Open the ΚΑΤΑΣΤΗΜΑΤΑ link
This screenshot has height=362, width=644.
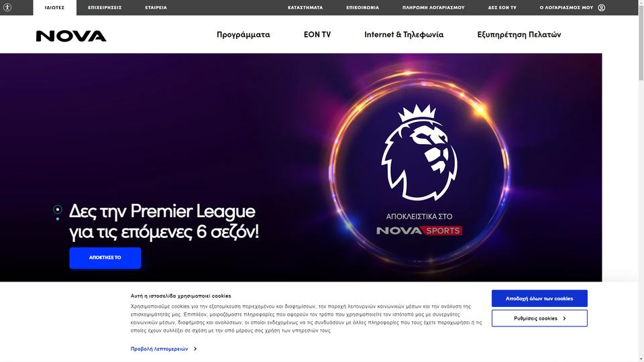(x=305, y=7)
